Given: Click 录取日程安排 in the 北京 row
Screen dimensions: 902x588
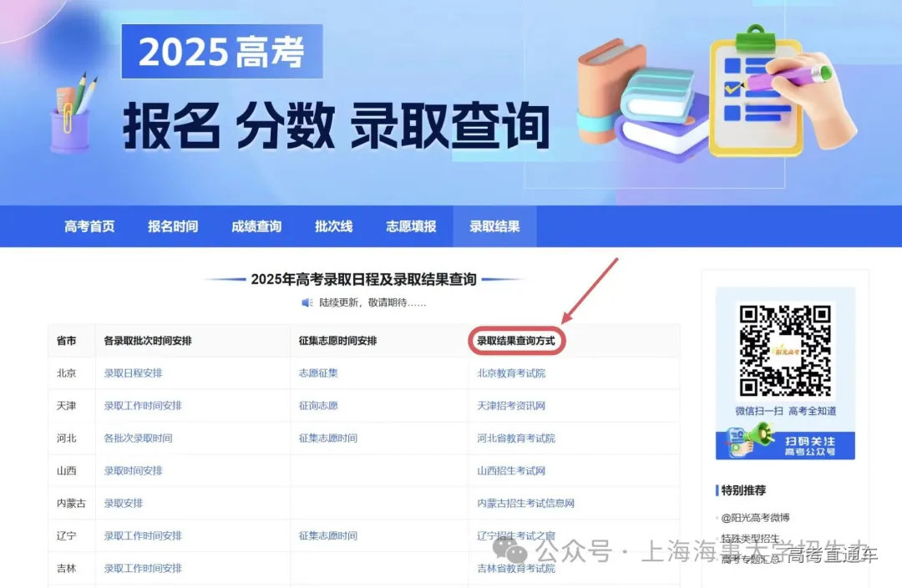Looking at the screenshot, I should 132,373.
